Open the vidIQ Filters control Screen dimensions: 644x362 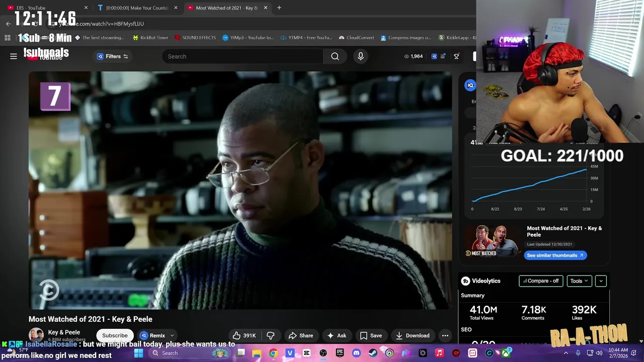coord(113,56)
